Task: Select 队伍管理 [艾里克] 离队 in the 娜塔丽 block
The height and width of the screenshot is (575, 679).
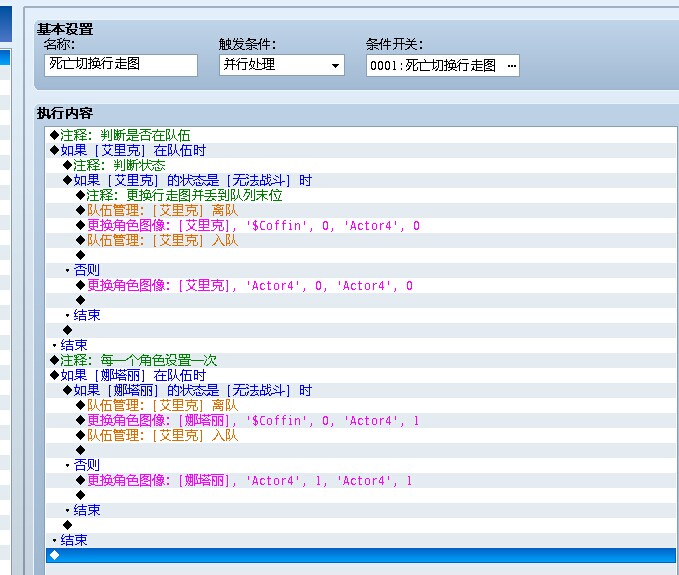Action: coord(361,405)
